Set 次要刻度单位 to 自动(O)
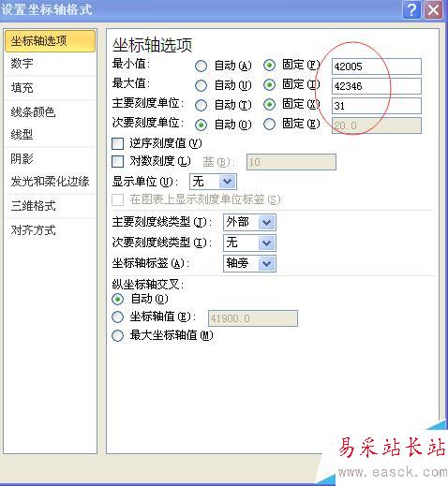 [201, 125]
